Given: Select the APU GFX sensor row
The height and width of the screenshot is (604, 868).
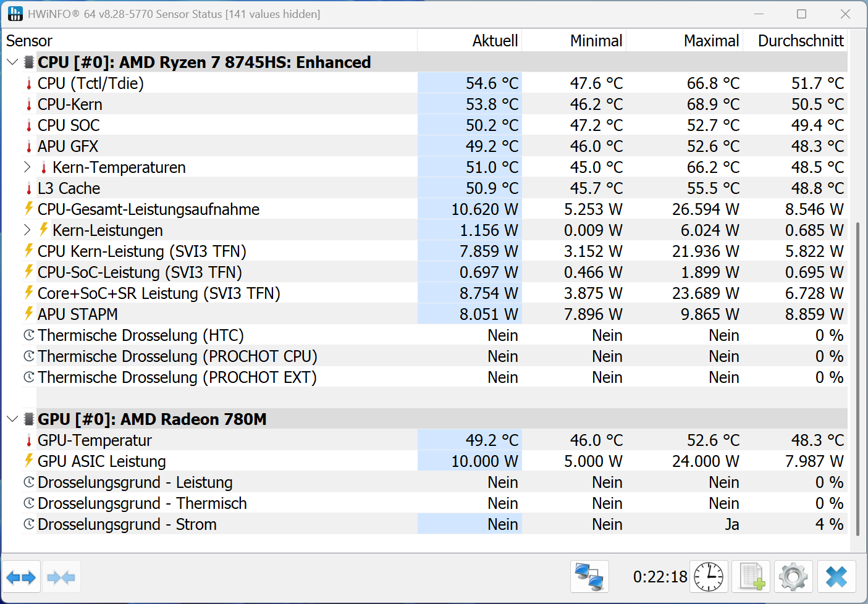Looking at the screenshot, I should pyautogui.click(x=434, y=146).
